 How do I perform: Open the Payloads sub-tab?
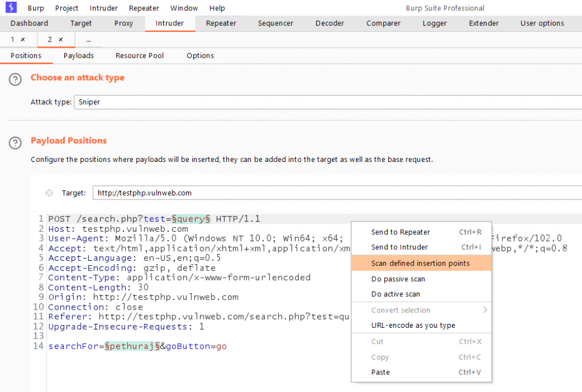click(78, 56)
